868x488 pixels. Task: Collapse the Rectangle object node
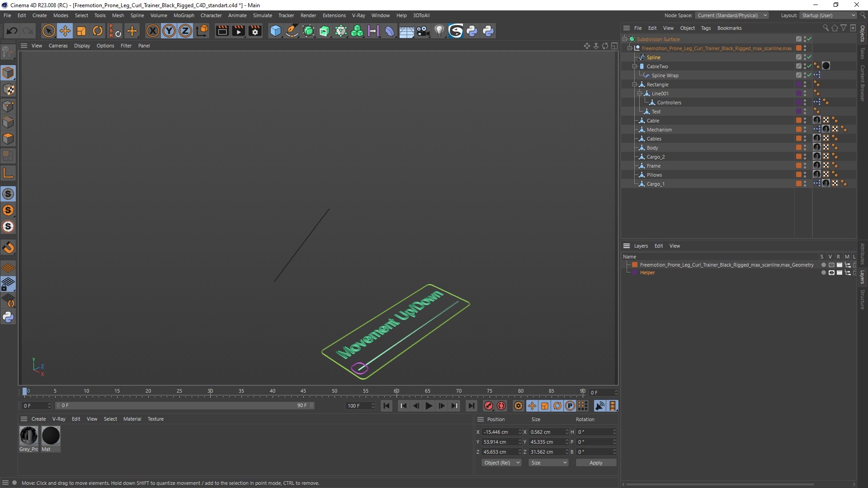point(635,84)
